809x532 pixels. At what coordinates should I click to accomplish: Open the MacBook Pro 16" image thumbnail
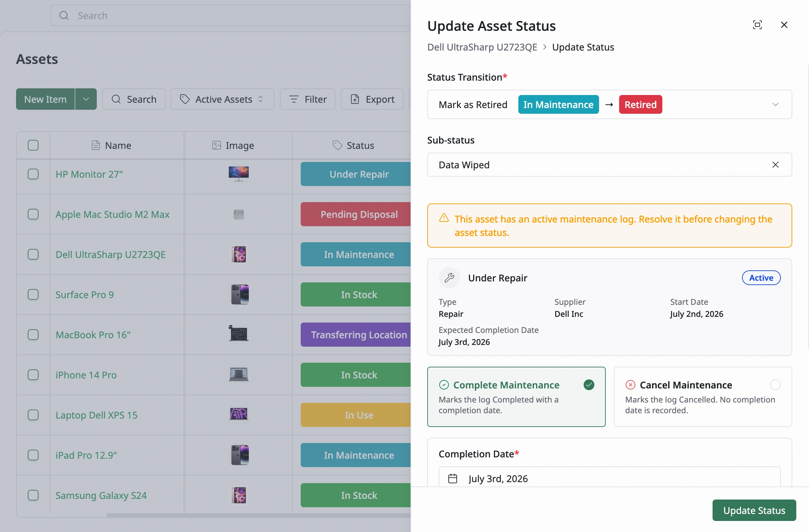pos(238,333)
